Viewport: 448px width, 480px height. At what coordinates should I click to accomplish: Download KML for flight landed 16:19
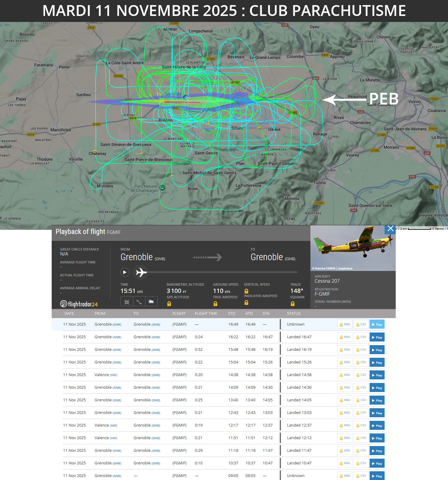pyautogui.click(x=345, y=350)
